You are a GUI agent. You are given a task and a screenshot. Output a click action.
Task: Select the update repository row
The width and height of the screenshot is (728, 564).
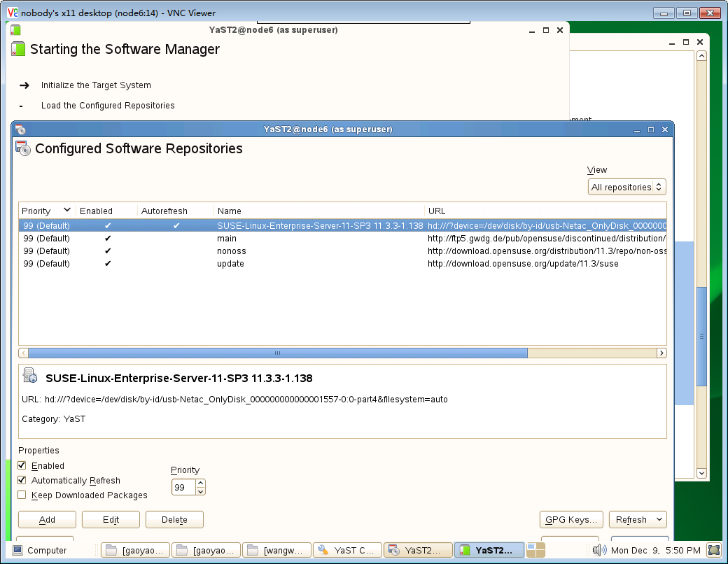point(342,263)
